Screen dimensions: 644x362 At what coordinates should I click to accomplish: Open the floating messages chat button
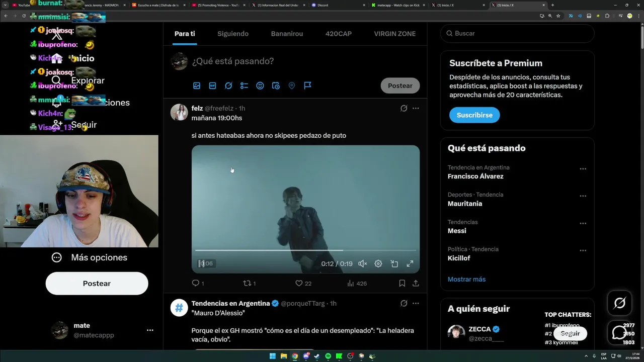(x=620, y=333)
